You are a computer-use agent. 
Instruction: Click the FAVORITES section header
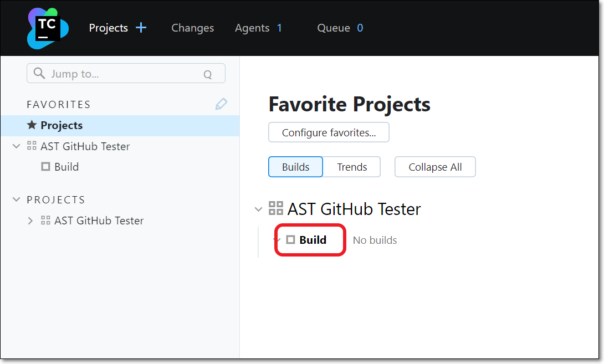[59, 104]
